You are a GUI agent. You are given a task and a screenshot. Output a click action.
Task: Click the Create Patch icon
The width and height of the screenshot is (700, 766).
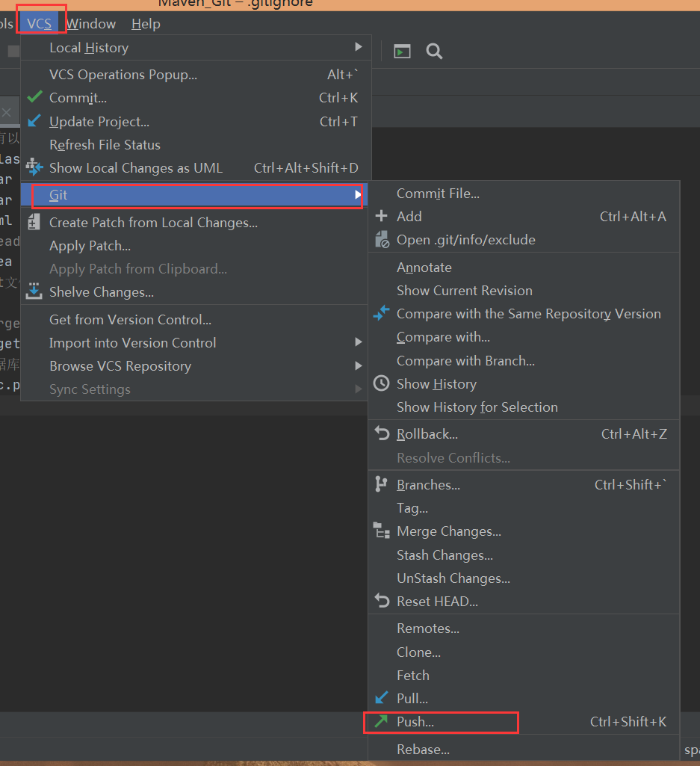coord(33,222)
